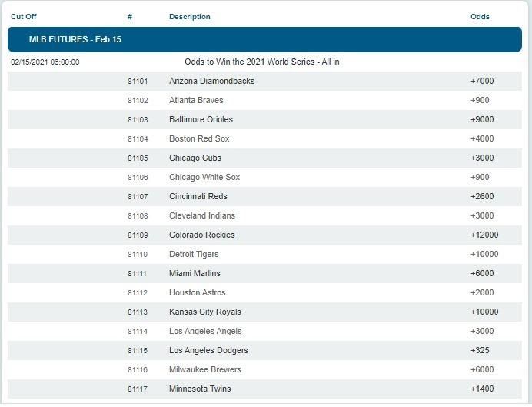Screen dimensions: 532x407
Task: Pick the +10000 odds for Kansas City Royals
Action: point(484,312)
